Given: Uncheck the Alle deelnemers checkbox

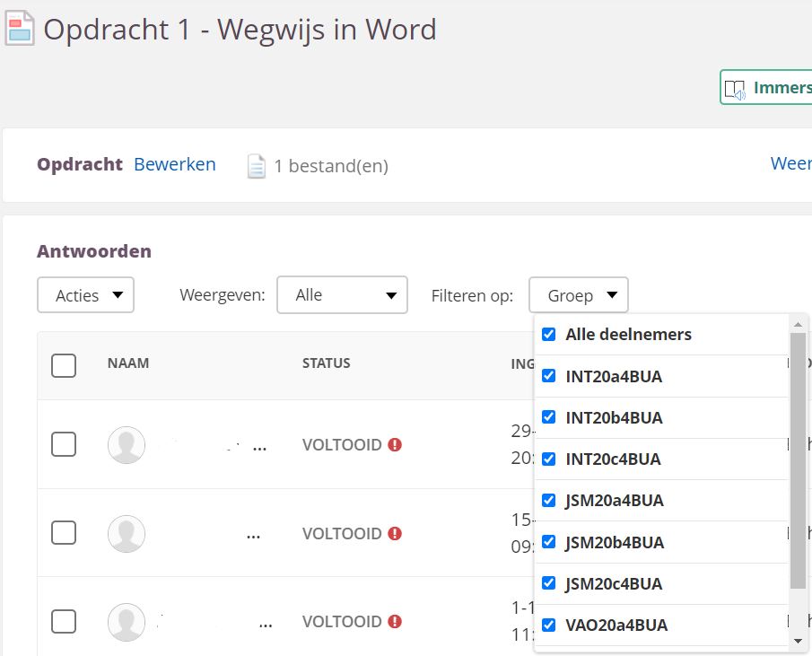Looking at the screenshot, I should (x=549, y=335).
